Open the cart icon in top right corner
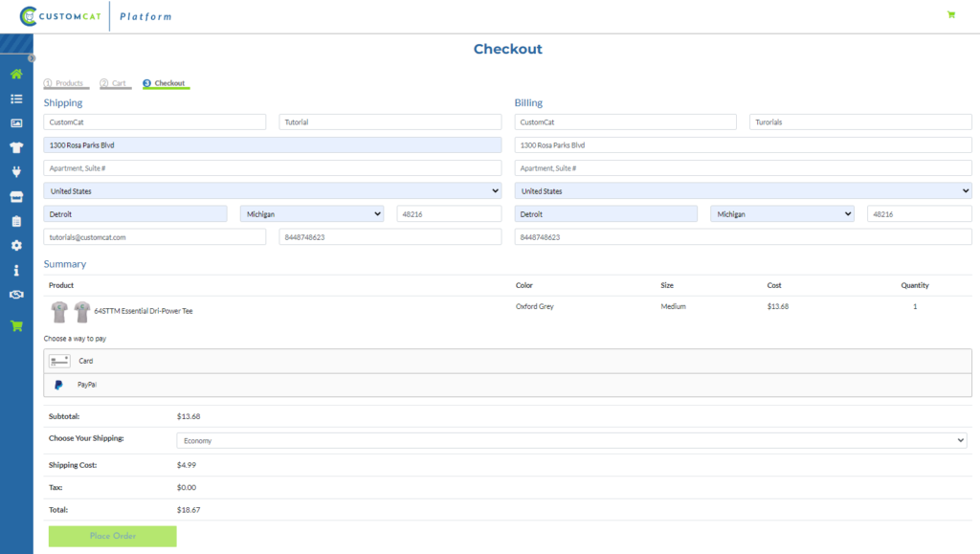Viewport: 980px width, 554px height. tap(950, 14)
